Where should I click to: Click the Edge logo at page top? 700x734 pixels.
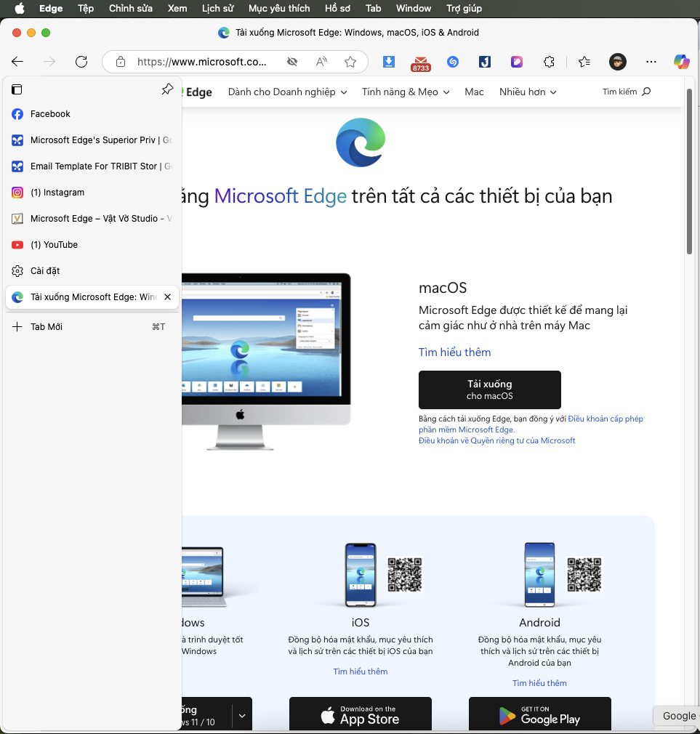pyautogui.click(x=361, y=142)
